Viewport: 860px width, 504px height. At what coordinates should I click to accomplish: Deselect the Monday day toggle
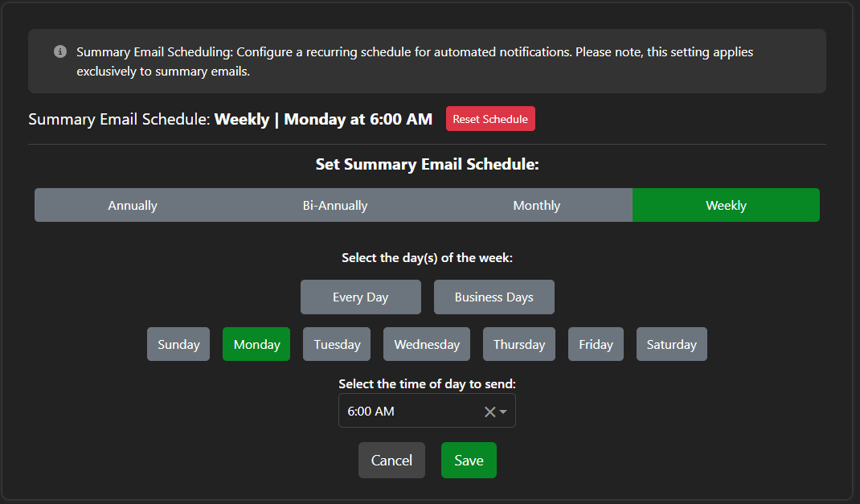coord(256,344)
